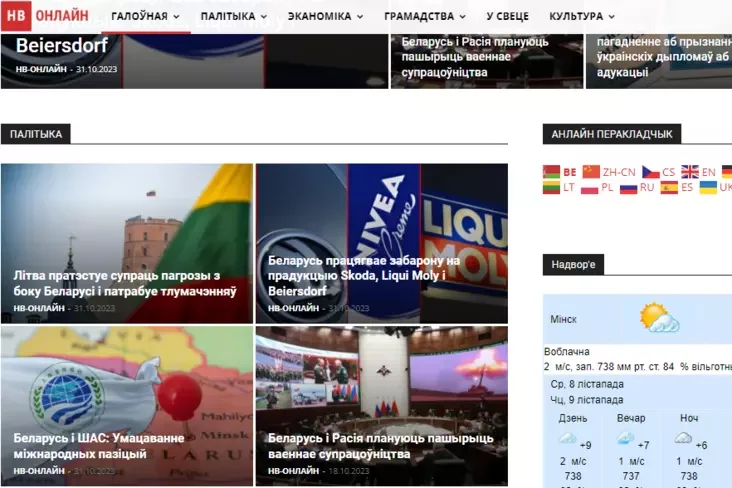Open the Палітыка navigation dropdown
Screen dimensions: 732x488
tap(233, 17)
